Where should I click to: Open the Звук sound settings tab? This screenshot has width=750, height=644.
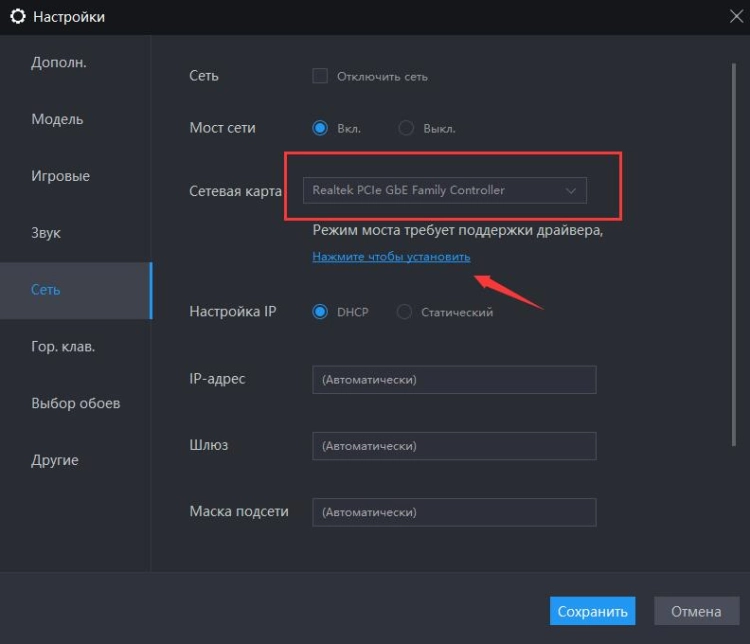tap(46, 233)
